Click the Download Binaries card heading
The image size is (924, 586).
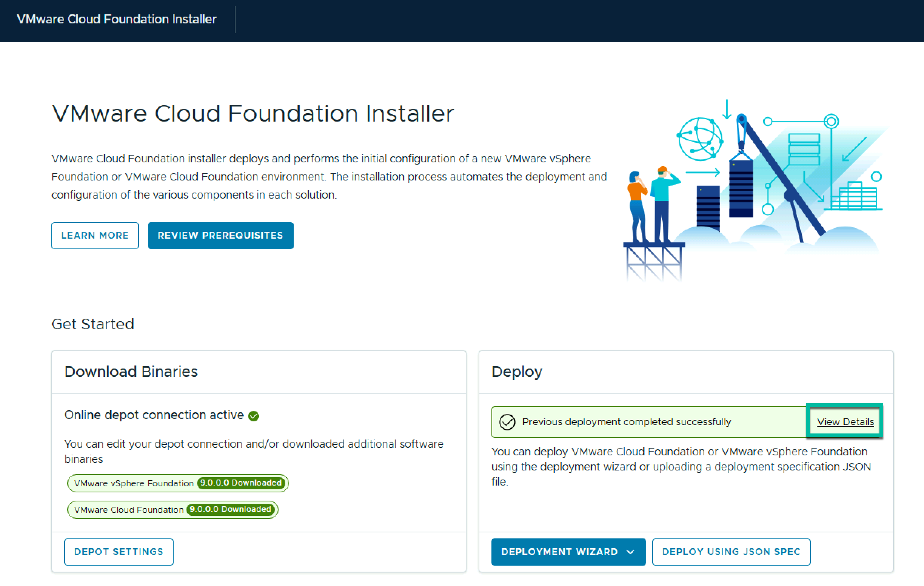click(131, 372)
